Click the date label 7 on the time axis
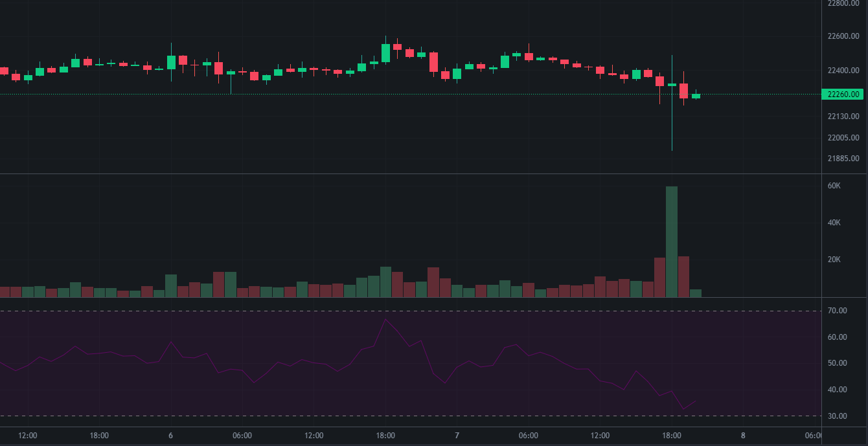 [x=457, y=436]
